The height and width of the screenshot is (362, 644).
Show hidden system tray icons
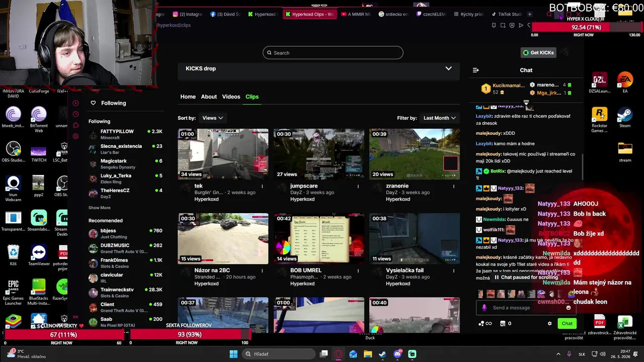(558, 354)
